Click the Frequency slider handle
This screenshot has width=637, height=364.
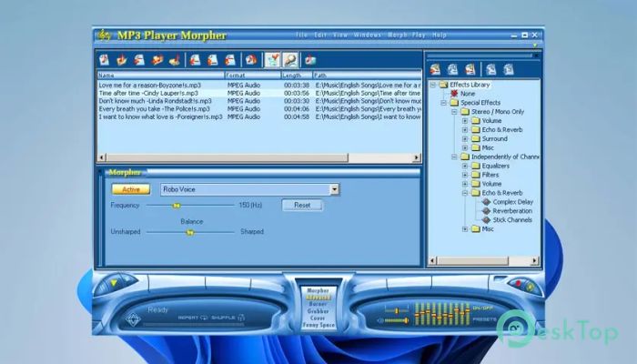(x=177, y=206)
